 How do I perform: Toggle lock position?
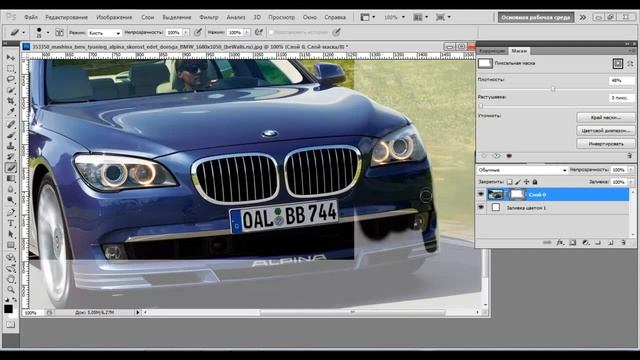tap(527, 182)
